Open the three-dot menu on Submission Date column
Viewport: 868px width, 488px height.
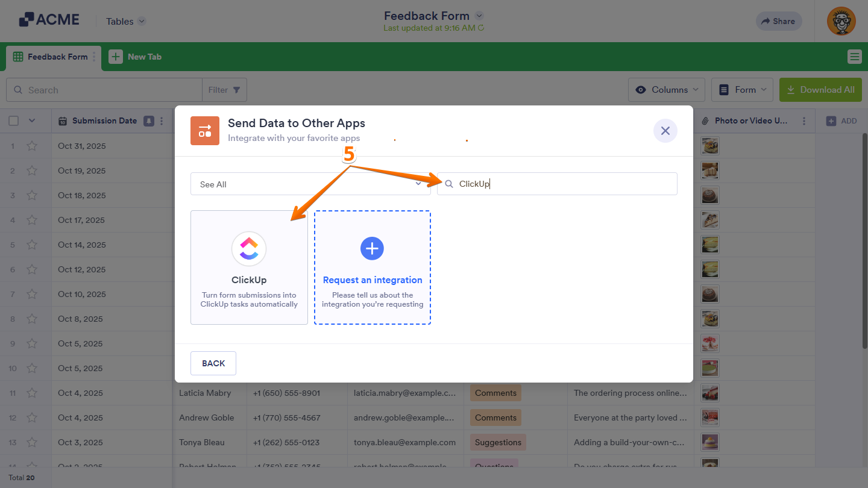(160, 120)
